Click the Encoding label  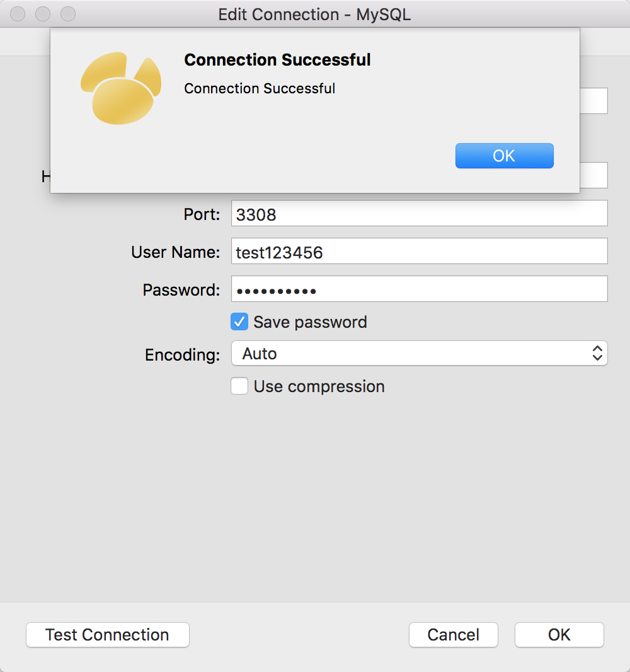(x=182, y=355)
